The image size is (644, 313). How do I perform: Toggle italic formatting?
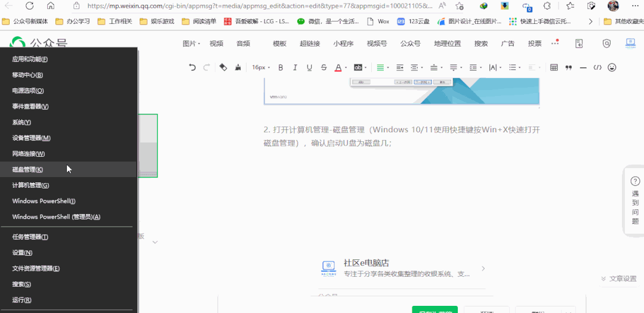[x=295, y=68]
